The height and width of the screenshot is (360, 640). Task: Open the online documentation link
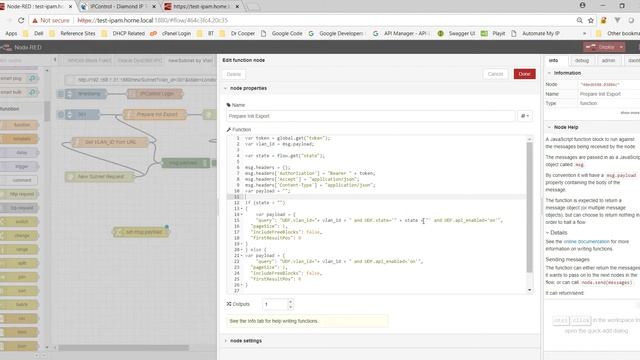[x=586, y=242]
